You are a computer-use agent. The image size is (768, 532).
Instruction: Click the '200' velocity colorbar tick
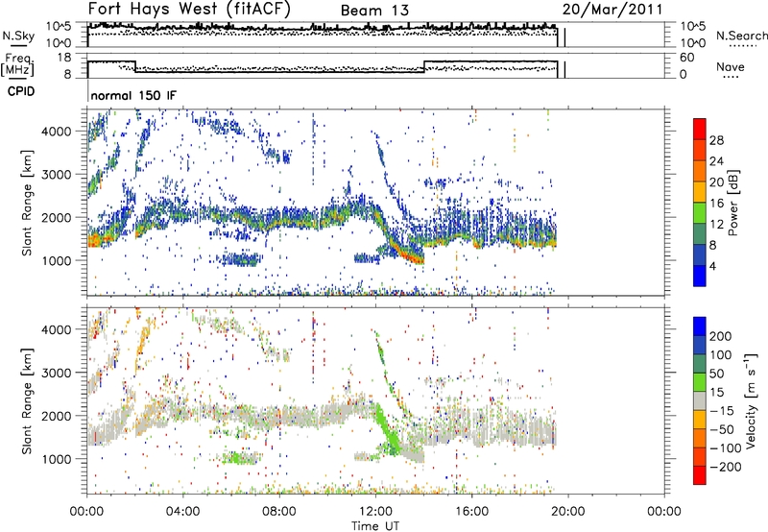pyautogui.click(x=721, y=336)
